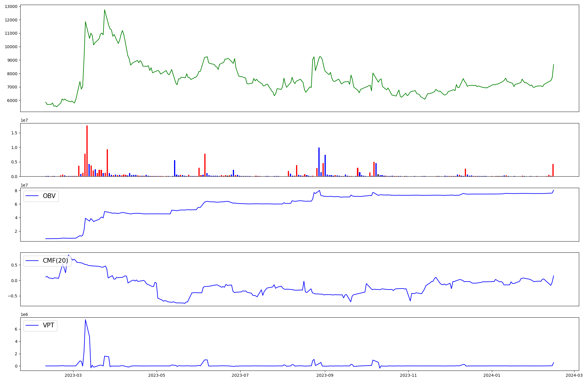
Task: Click the 9000 price axis label
Action: click(12, 60)
